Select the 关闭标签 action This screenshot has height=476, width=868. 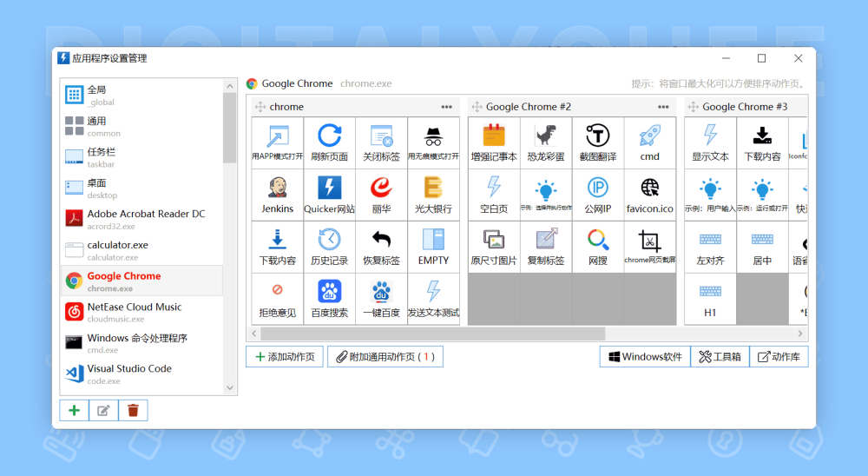coord(381,143)
